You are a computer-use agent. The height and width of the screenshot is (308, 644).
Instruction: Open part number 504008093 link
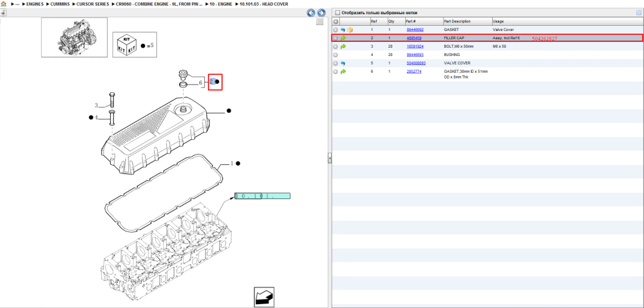[416, 63]
